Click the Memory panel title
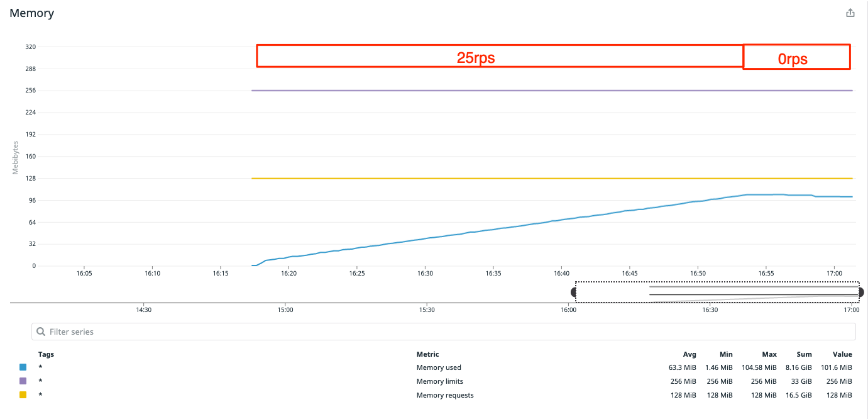Viewport: 868px width, 419px height. coord(31,13)
